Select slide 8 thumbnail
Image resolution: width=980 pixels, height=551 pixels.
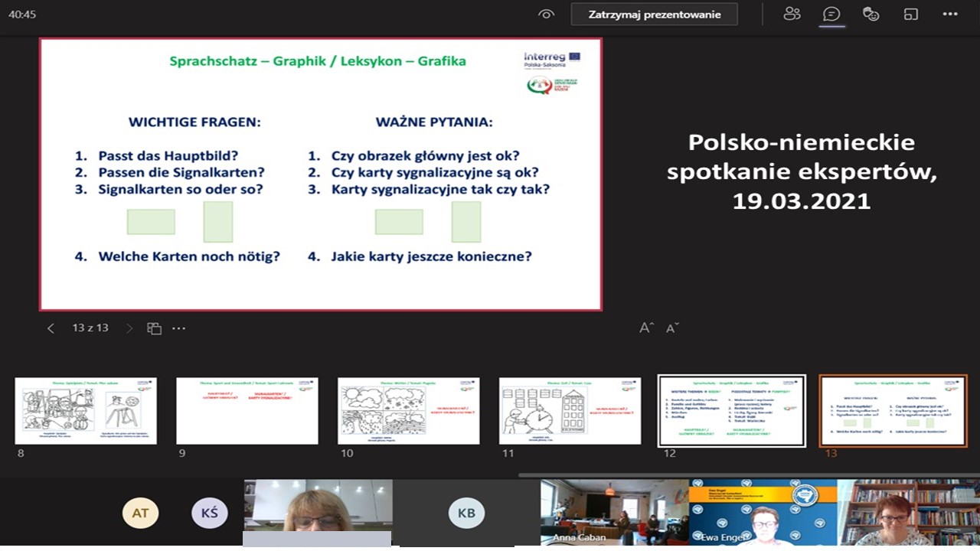coord(86,411)
